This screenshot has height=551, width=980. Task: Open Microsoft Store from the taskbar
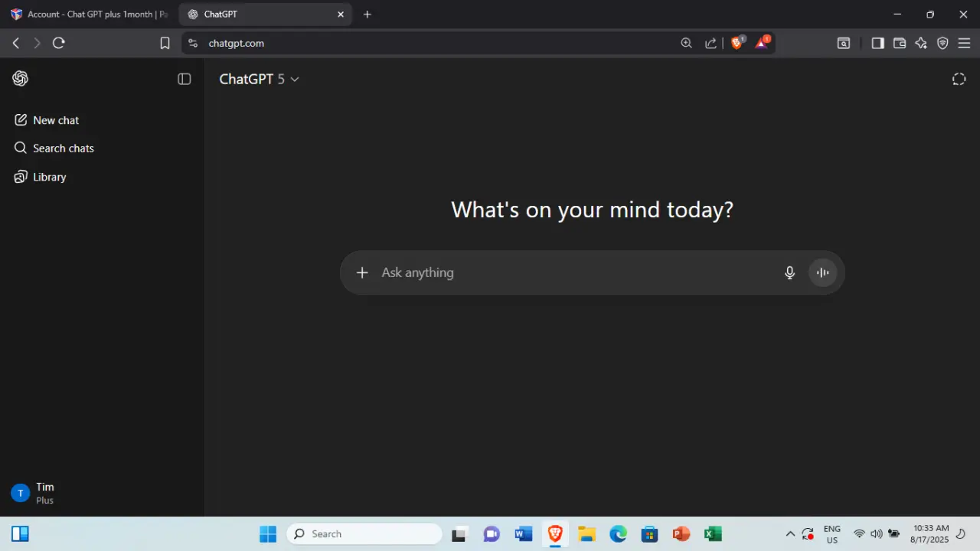[650, 534]
